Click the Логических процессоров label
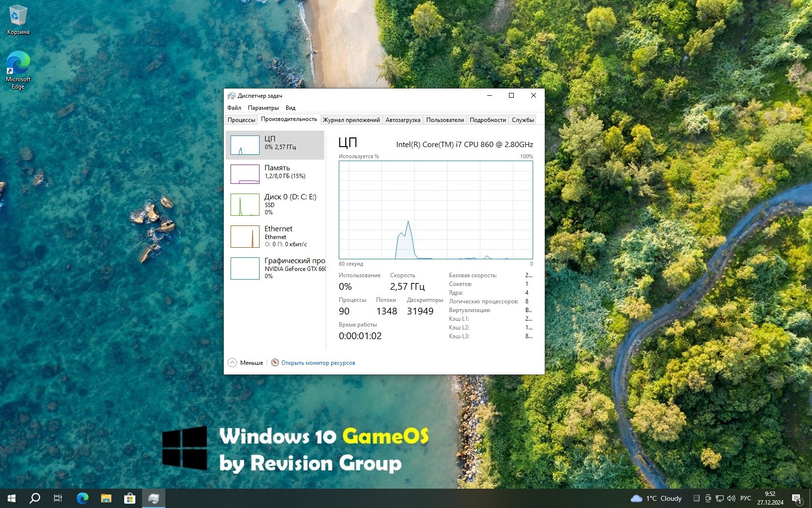The image size is (812, 508). 483,301
